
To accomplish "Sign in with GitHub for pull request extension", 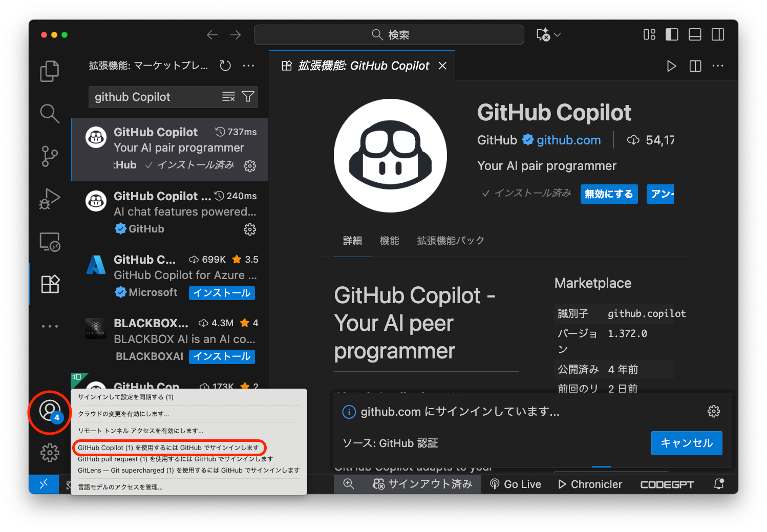I will (x=189, y=459).
